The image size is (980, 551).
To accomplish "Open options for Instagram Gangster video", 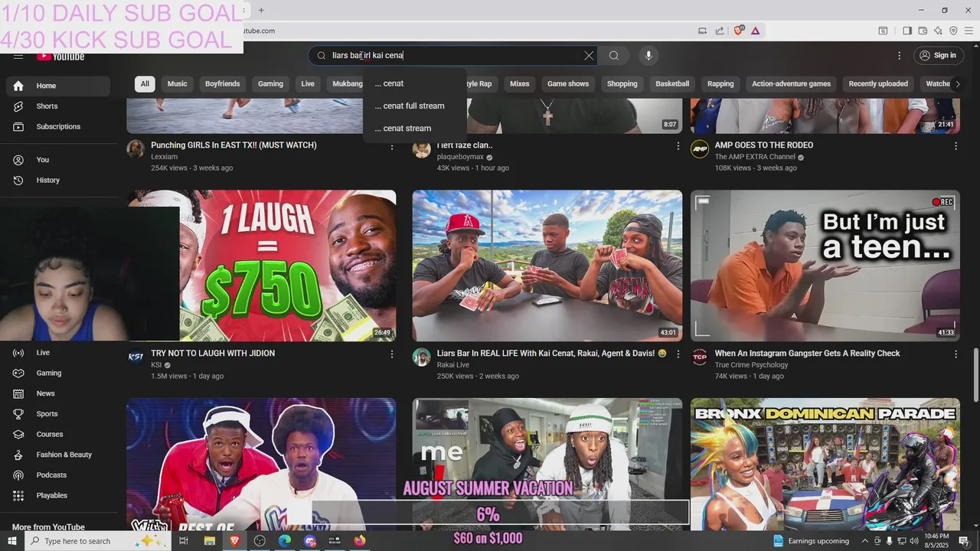I will (x=955, y=354).
